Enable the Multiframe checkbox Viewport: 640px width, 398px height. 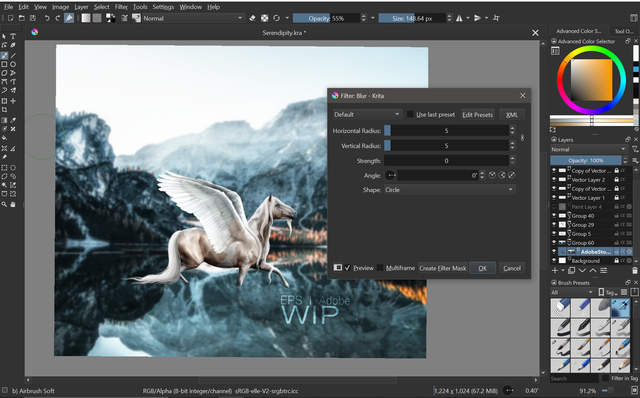pyautogui.click(x=380, y=268)
